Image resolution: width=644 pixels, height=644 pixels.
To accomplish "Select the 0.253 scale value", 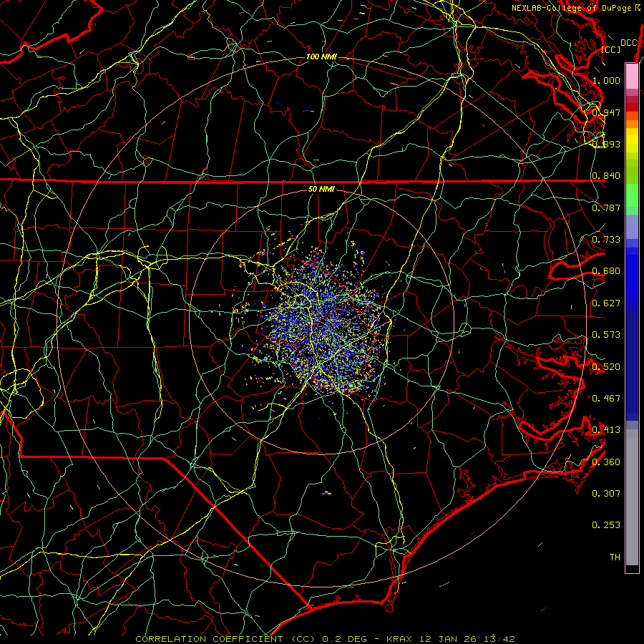I will point(606,525).
